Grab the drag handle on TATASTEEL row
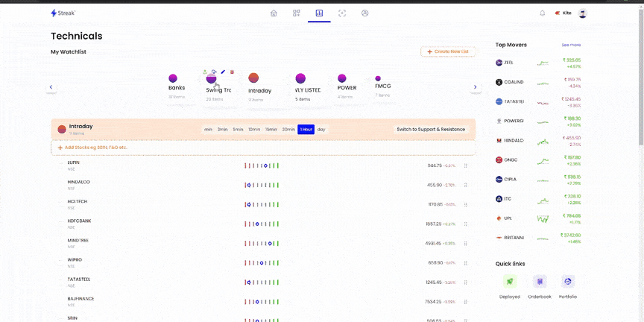This screenshot has width=644, height=322. 466,282
